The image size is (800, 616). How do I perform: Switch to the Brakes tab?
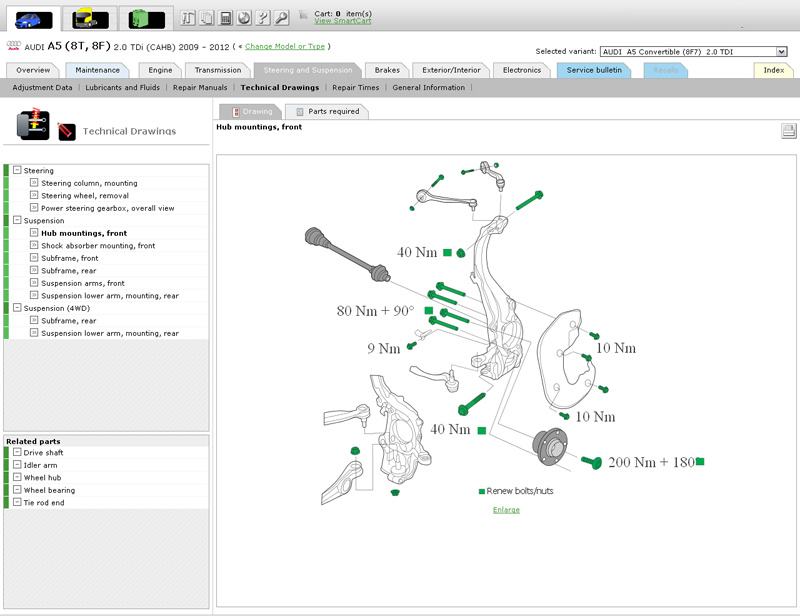pos(387,70)
